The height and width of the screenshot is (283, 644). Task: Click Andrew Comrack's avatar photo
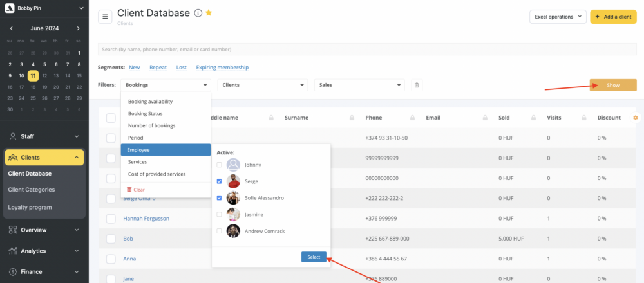(233, 231)
